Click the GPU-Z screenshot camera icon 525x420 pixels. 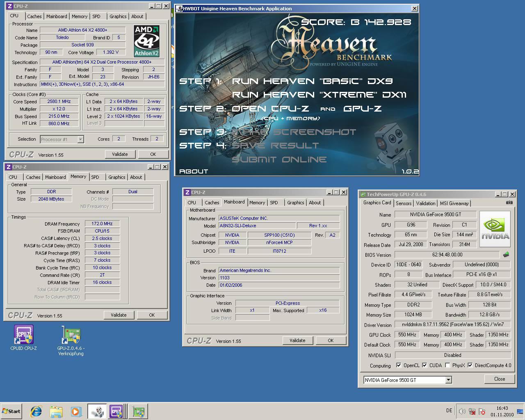pyautogui.click(x=509, y=202)
